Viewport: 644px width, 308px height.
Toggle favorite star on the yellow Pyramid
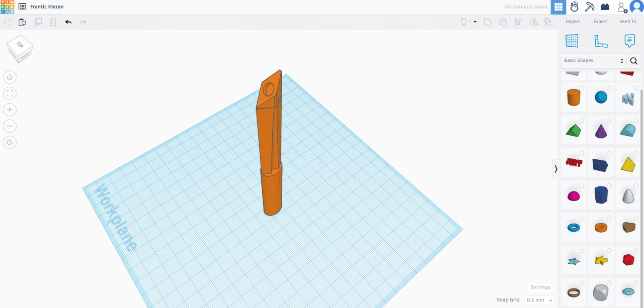point(636,153)
